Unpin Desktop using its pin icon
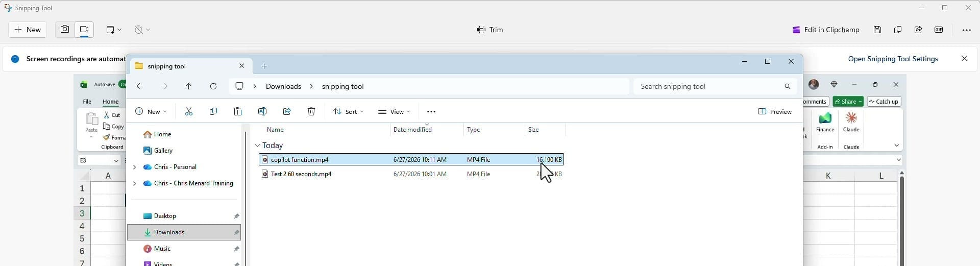Viewport: 980px width, 266px height. [x=236, y=216]
